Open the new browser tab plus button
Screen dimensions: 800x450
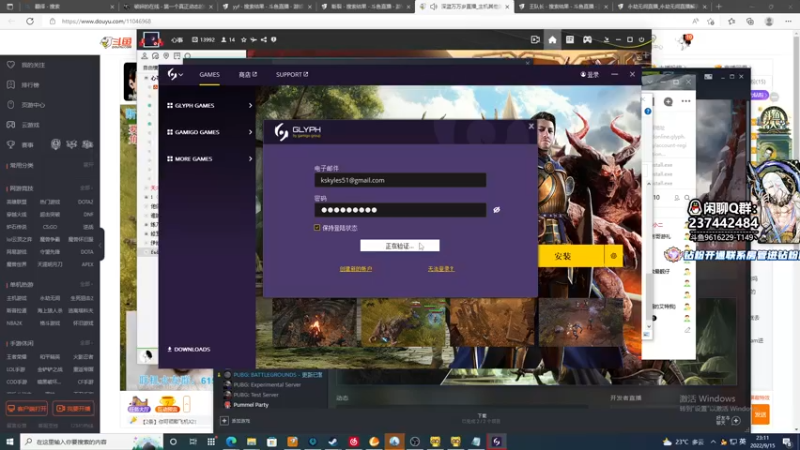point(718,7)
